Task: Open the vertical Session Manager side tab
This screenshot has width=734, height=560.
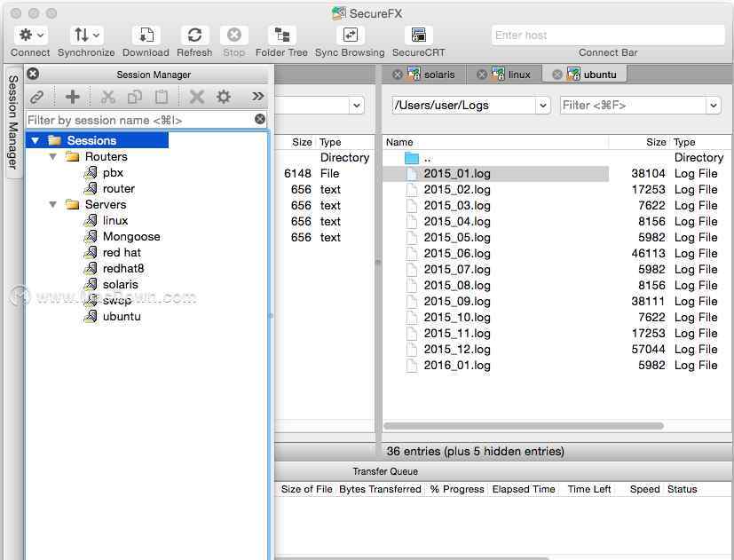Action: point(13,122)
